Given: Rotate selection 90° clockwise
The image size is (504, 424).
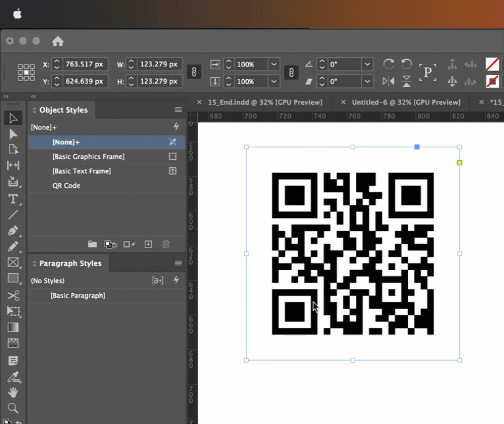Looking at the screenshot, I should (x=389, y=64).
